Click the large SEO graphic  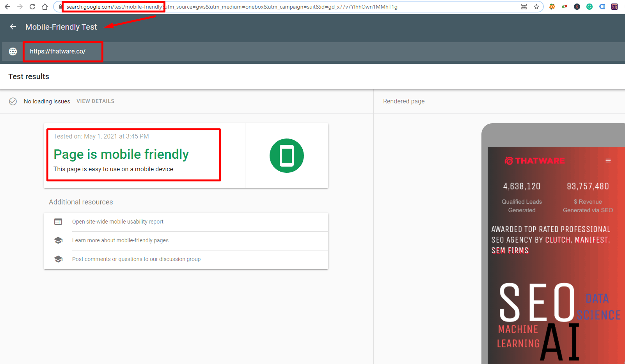pyautogui.click(x=537, y=302)
